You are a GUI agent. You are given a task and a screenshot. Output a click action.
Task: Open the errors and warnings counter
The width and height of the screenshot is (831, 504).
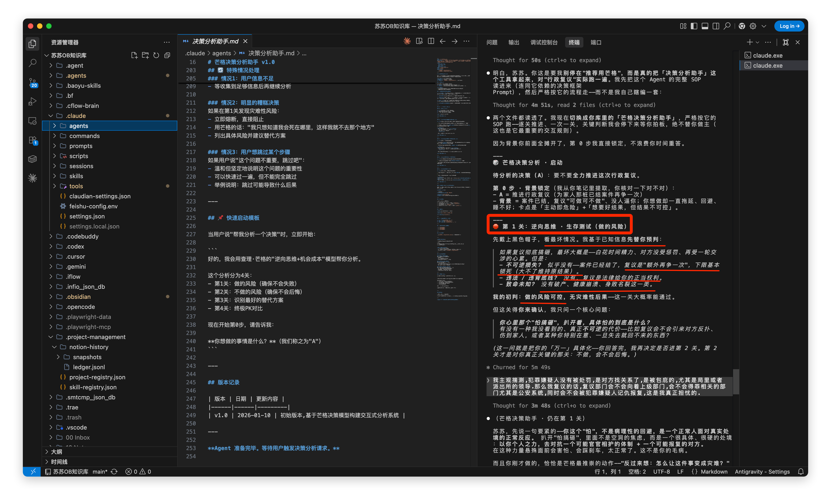click(138, 472)
